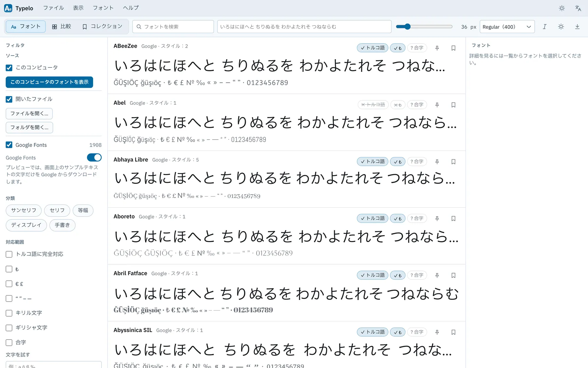Uncheck the 開いたファイル checkbox
Screen dimensions: 588x368
pos(9,99)
